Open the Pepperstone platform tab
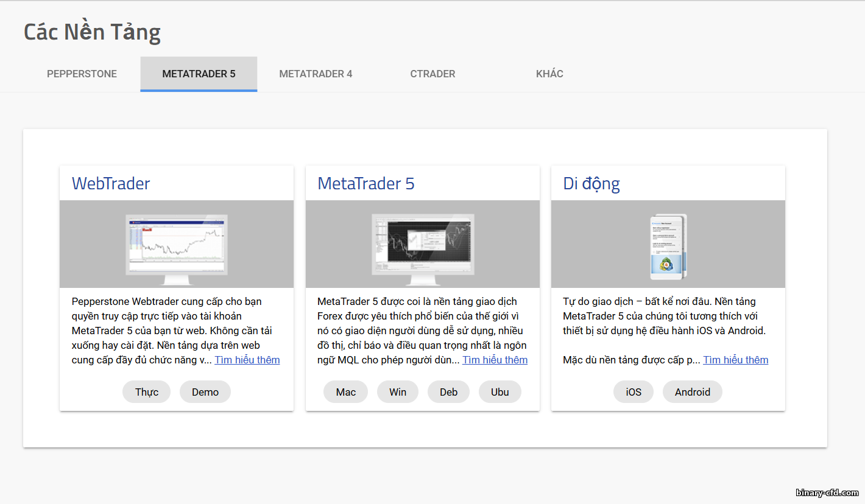Screen dimensions: 865x504 pyautogui.click(x=82, y=74)
